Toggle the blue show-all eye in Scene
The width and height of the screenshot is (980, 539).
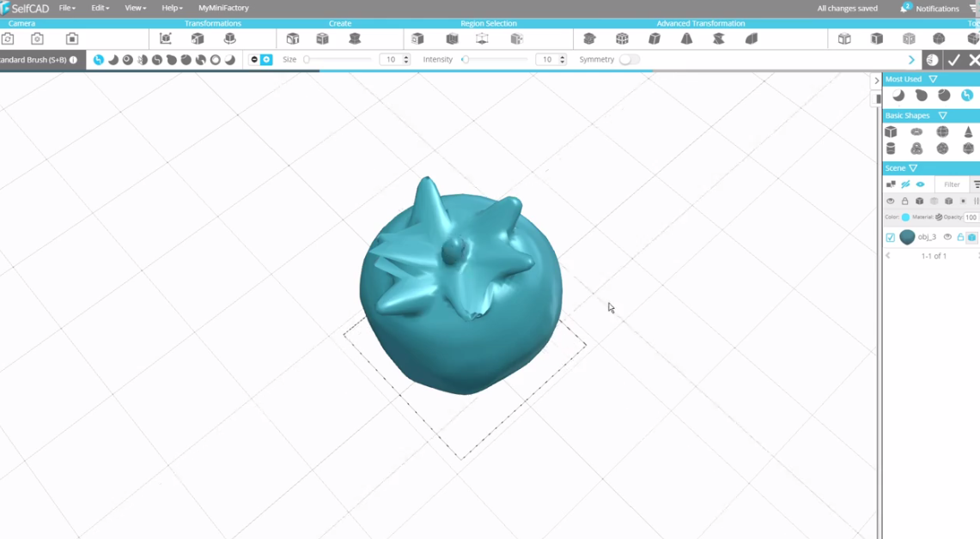point(920,185)
